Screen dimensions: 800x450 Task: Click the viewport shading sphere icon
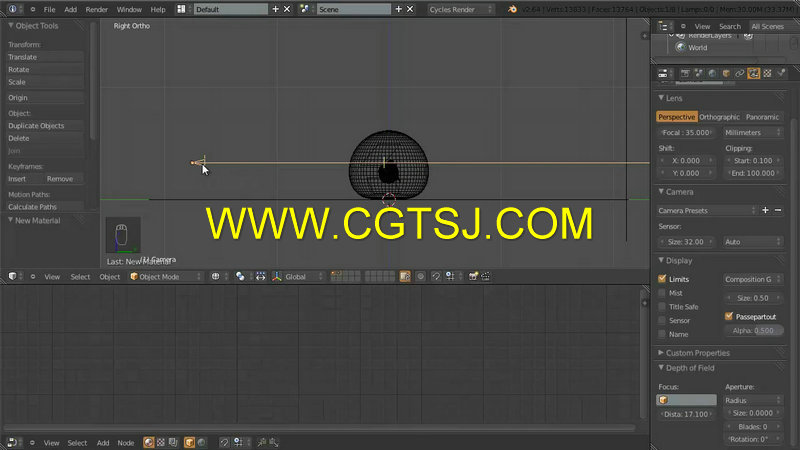[216, 277]
